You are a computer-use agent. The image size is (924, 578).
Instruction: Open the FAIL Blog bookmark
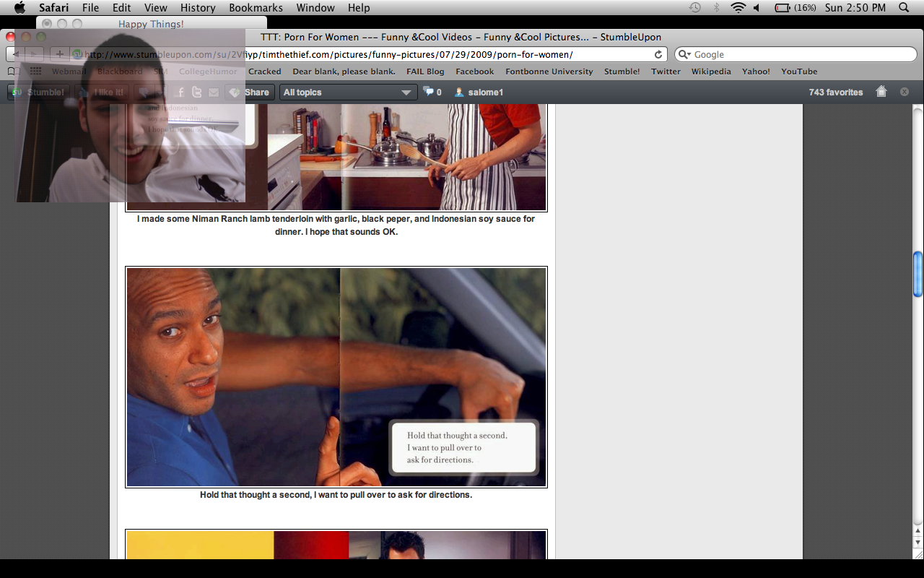(x=425, y=72)
